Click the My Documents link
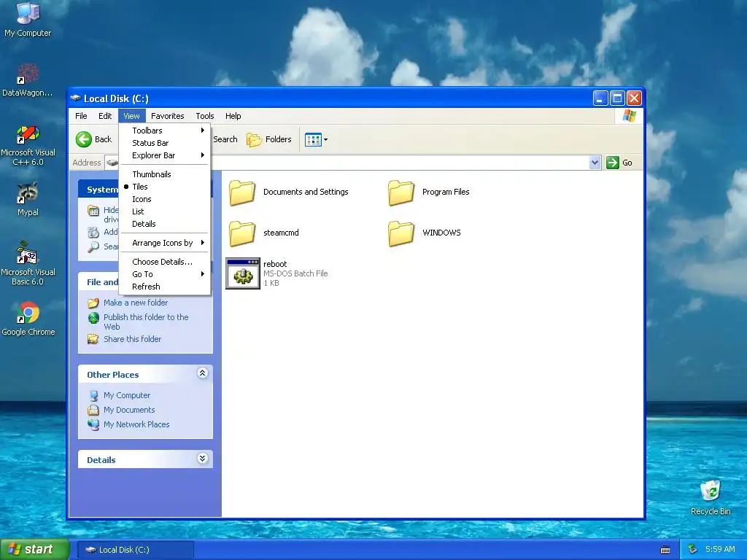The image size is (747, 560). point(129,410)
